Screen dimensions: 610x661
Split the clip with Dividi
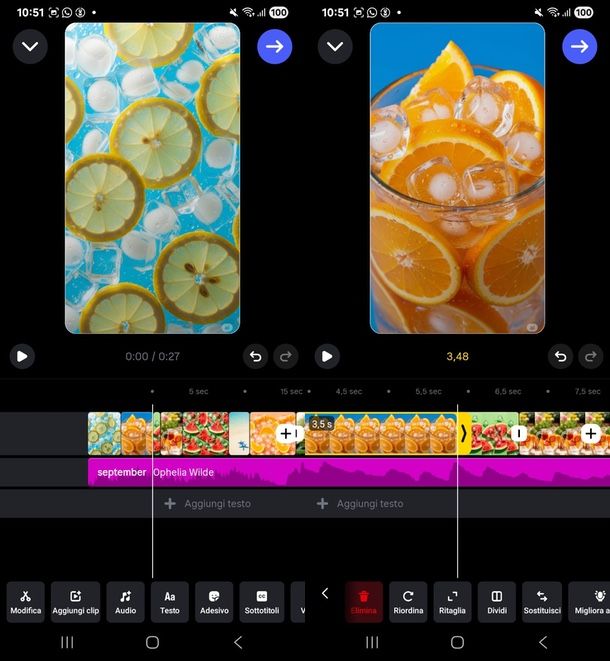[x=497, y=602]
